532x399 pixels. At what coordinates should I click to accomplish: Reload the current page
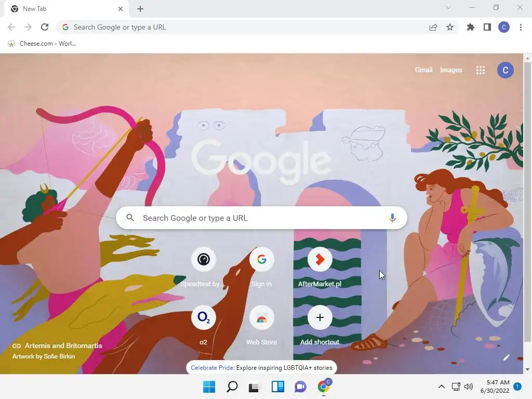click(45, 27)
